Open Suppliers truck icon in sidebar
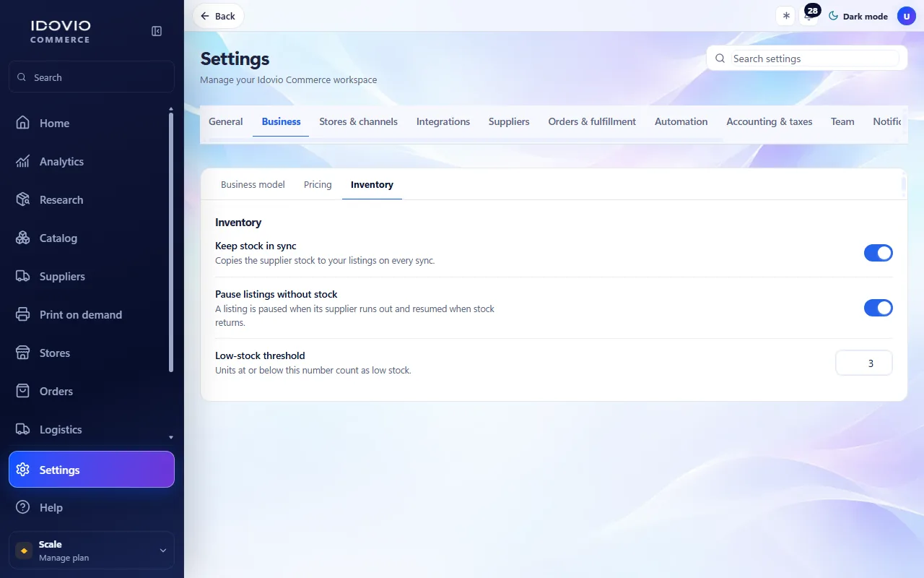Screen dimensions: 924x578 coord(23,276)
